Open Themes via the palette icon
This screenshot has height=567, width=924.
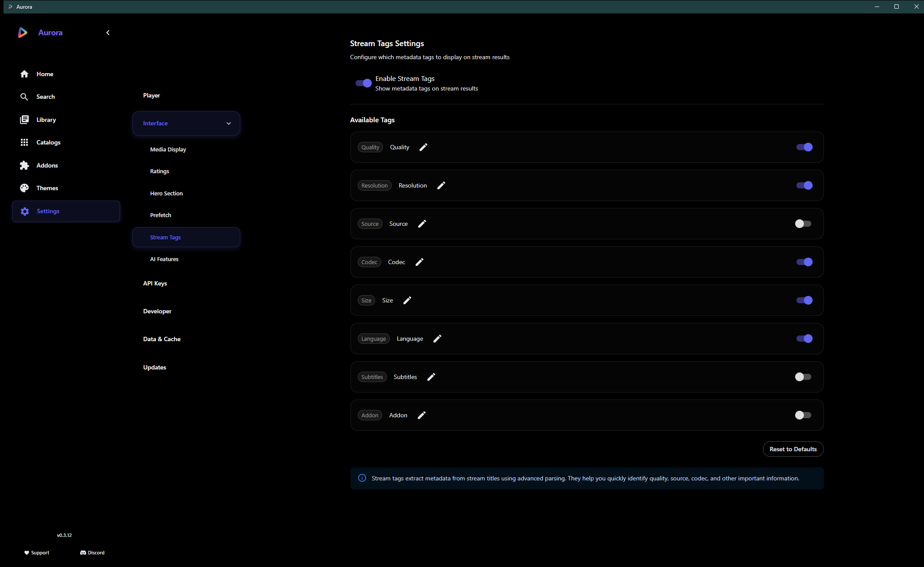pyautogui.click(x=24, y=188)
